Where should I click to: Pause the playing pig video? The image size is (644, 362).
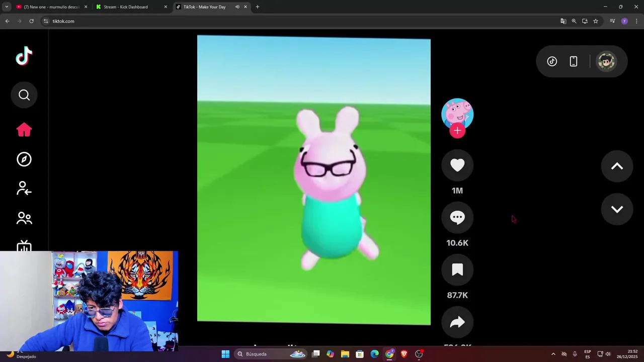[x=313, y=180]
